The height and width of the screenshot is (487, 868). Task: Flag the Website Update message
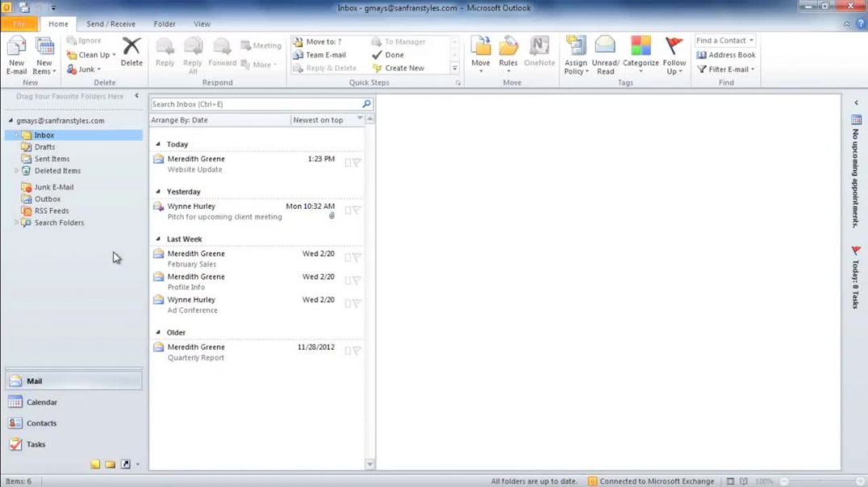[x=357, y=163]
